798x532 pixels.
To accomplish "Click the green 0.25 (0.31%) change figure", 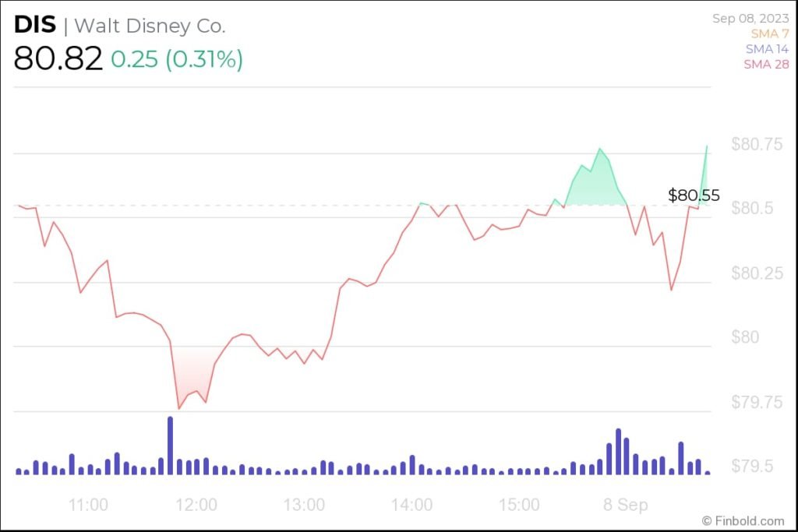I will (177, 59).
